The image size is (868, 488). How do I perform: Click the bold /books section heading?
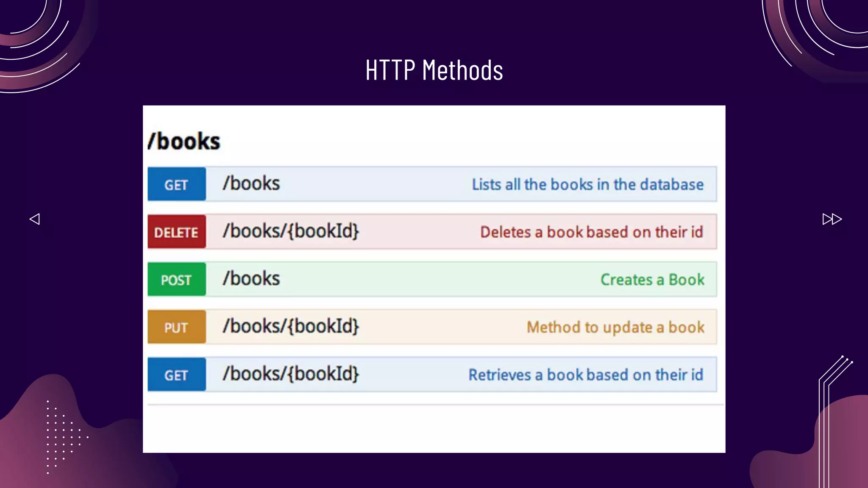[184, 141]
